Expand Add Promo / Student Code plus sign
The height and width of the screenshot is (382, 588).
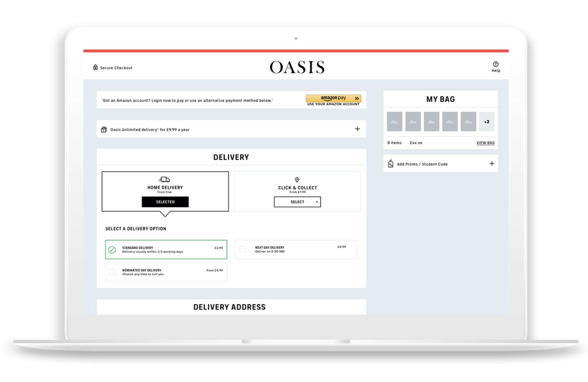pos(492,163)
